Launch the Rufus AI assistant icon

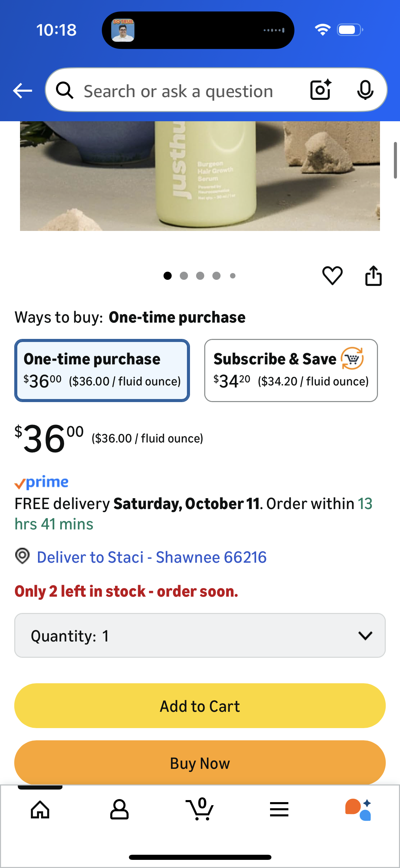click(358, 810)
